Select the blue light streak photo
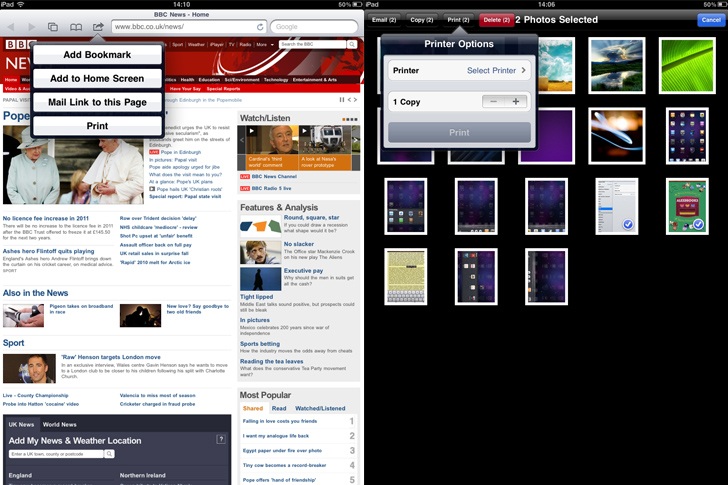The width and height of the screenshot is (728, 485). [x=617, y=136]
